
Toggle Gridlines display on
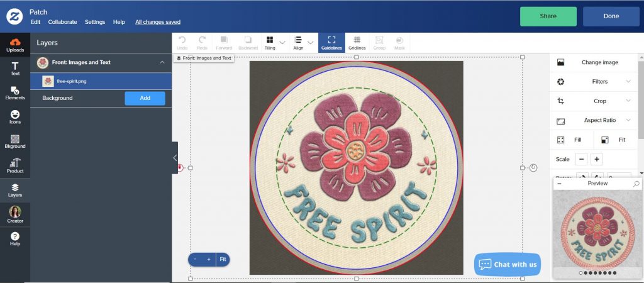point(357,42)
